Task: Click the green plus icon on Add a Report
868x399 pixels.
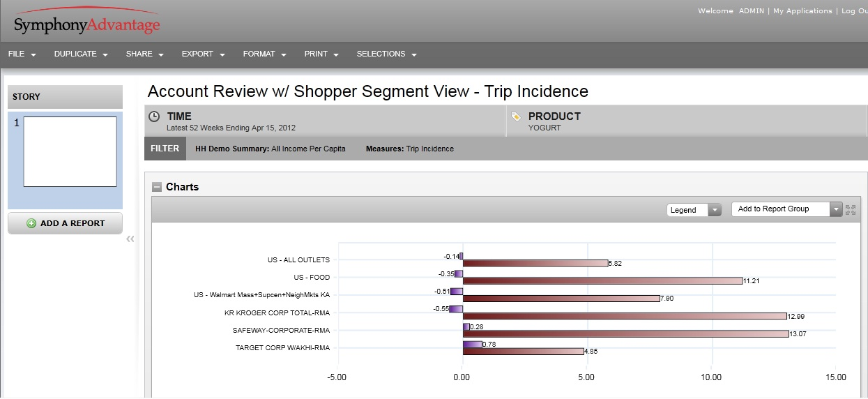Action: pos(31,223)
